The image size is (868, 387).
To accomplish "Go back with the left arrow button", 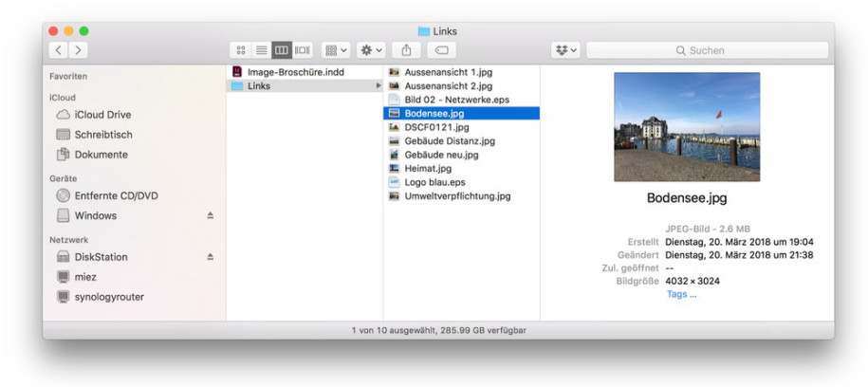I will (59, 50).
